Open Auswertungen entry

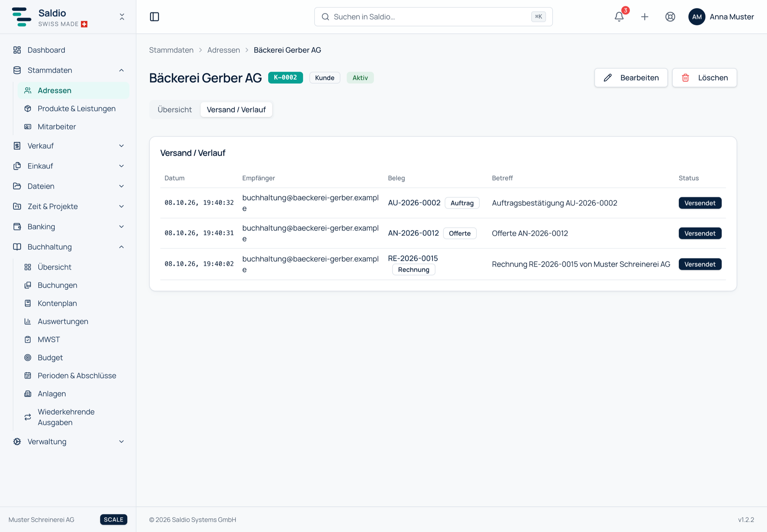(73, 321)
